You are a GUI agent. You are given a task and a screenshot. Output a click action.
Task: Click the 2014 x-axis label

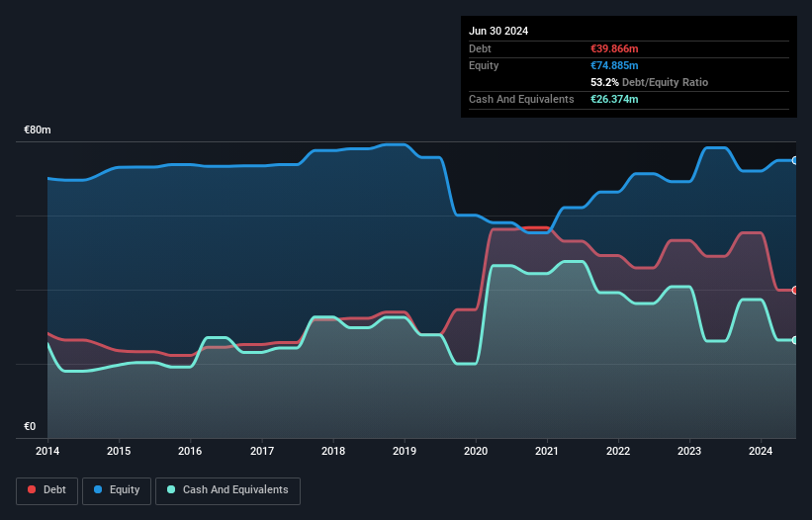pos(47,451)
